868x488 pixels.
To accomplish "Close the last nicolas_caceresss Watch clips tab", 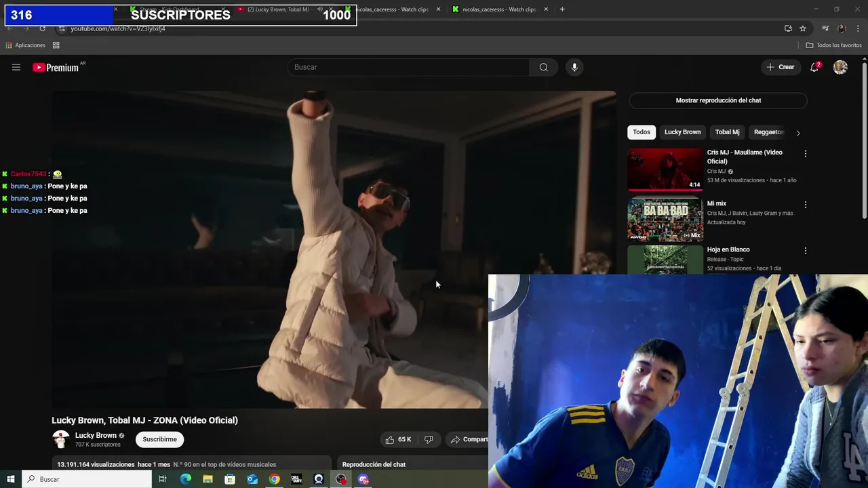I will point(546,9).
